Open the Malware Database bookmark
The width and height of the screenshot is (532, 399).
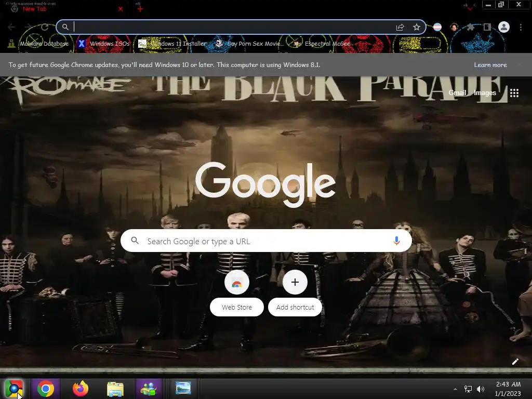[38, 44]
